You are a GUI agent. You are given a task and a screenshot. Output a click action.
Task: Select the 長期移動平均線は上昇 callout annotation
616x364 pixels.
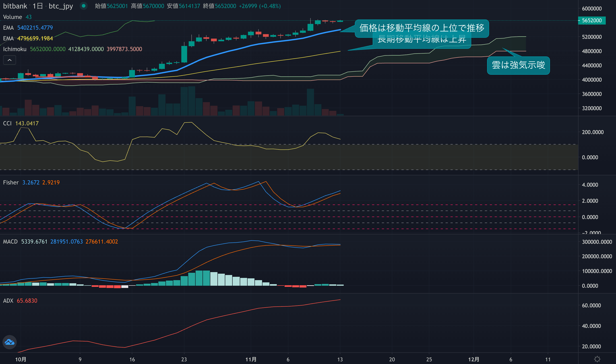pos(422,42)
